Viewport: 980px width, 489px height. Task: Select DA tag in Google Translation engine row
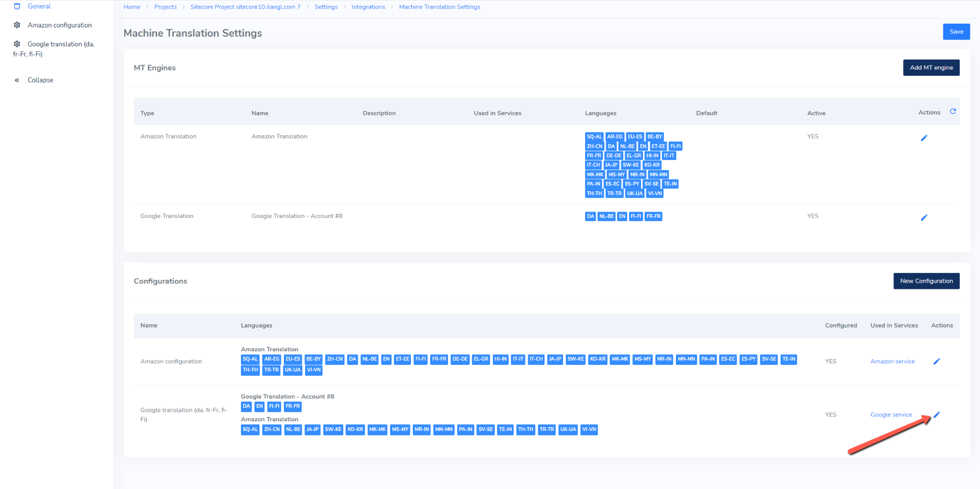[x=590, y=216]
